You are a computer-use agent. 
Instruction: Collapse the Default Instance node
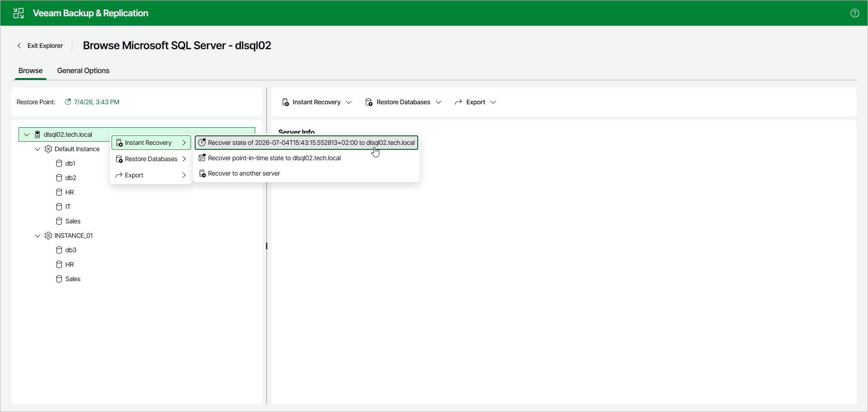tap(37, 149)
